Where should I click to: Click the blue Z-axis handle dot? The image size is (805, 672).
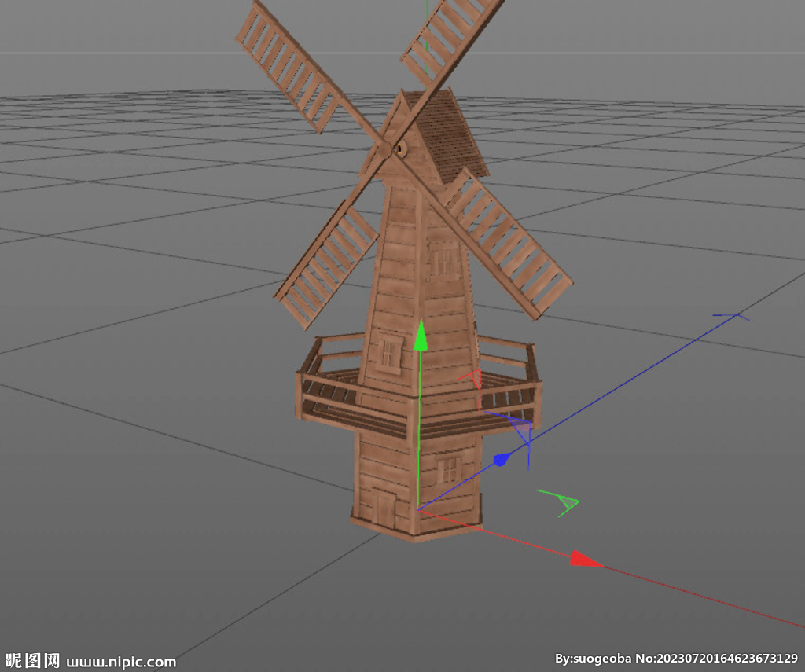click(501, 459)
